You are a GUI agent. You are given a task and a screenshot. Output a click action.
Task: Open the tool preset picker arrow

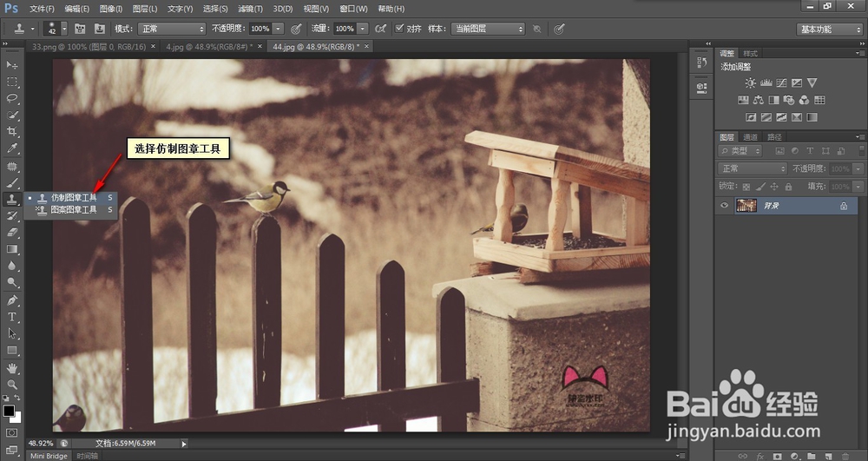pyautogui.click(x=32, y=29)
